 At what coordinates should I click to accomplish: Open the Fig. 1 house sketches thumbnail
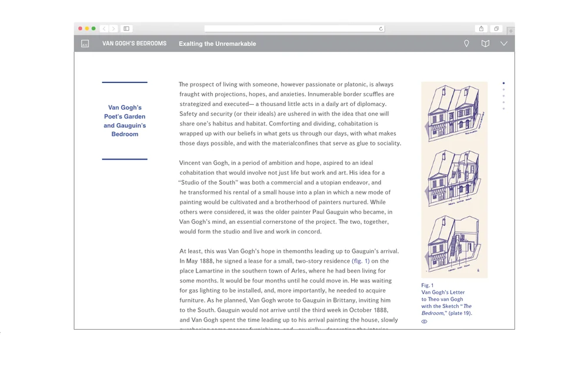point(454,180)
